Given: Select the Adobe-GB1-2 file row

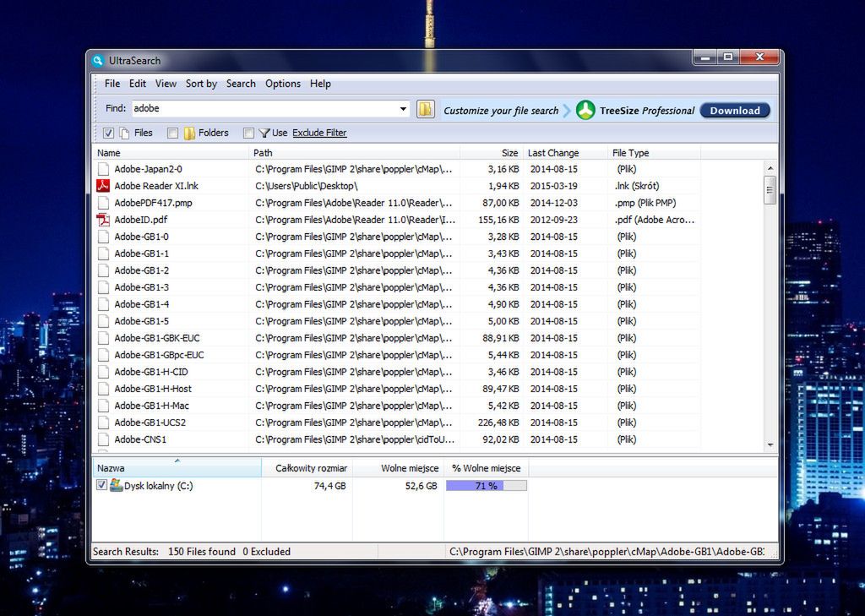Looking at the screenshot, I should [x=397, y=270].
